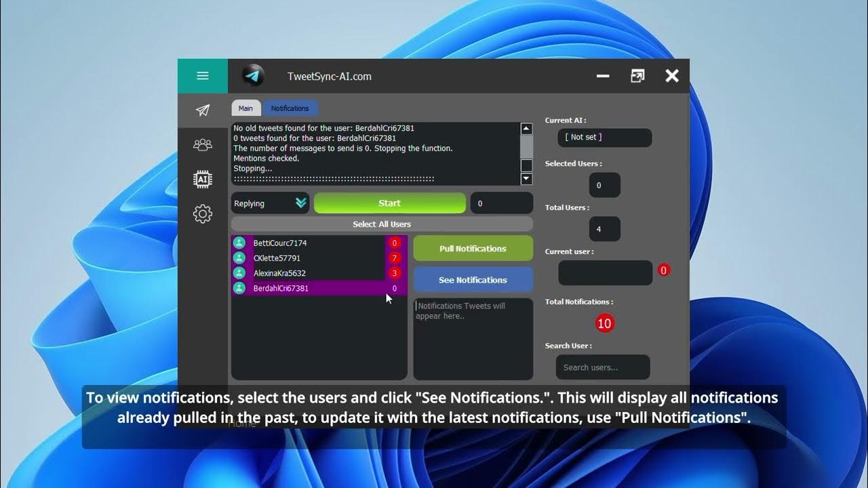This screenshot has width=868, height=488.
Task: Click the red Total Notifications badge showing 10
Action: pos(604,323)
